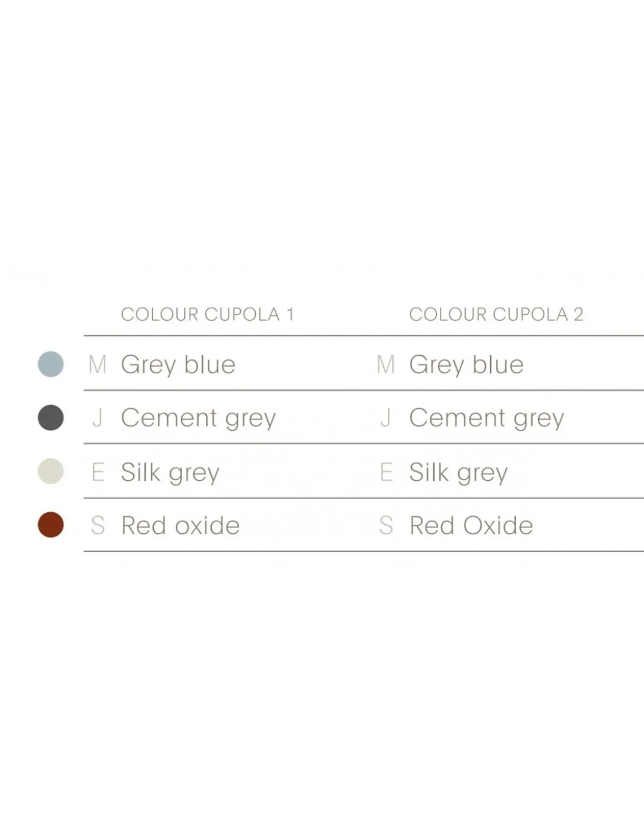Click code letter M in Cupola 2 column
This screenshot has width=644, height=833.
[386, 364]
